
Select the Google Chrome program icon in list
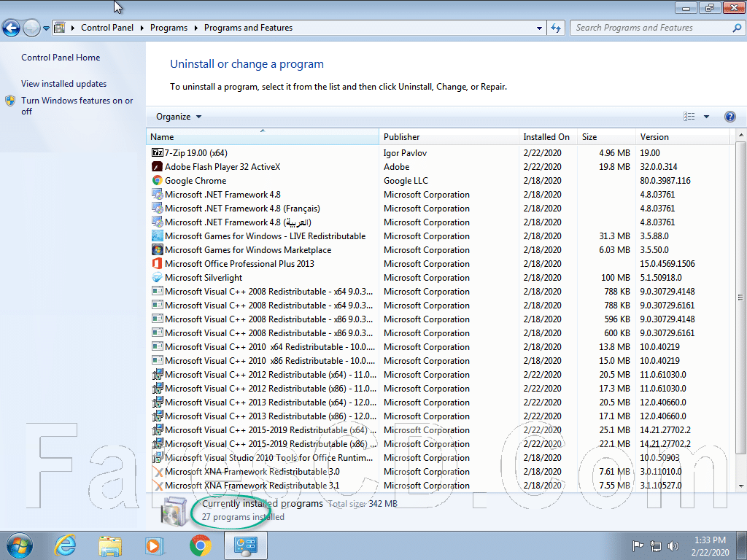[158, 181]
